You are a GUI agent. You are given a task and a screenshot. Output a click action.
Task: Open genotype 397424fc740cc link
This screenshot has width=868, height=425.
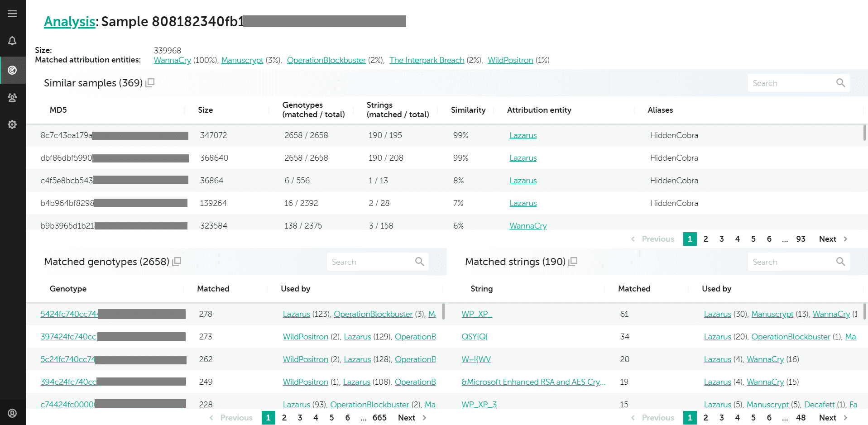68,337
